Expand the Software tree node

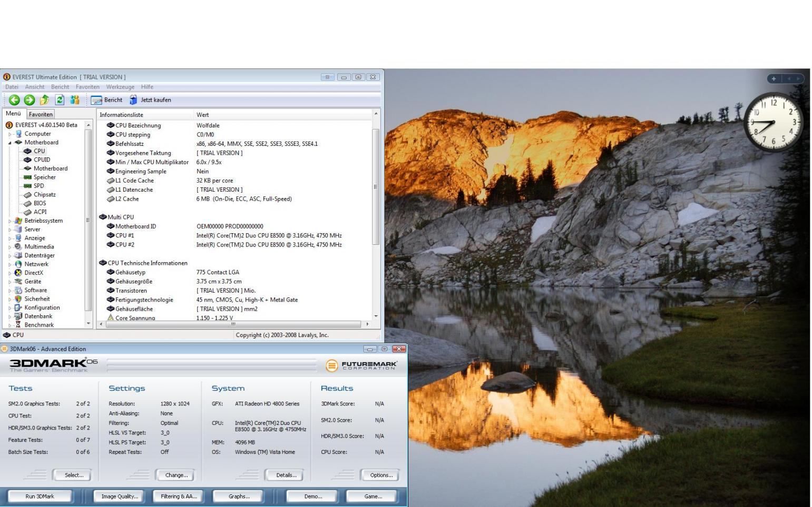(x=10, y=290)
